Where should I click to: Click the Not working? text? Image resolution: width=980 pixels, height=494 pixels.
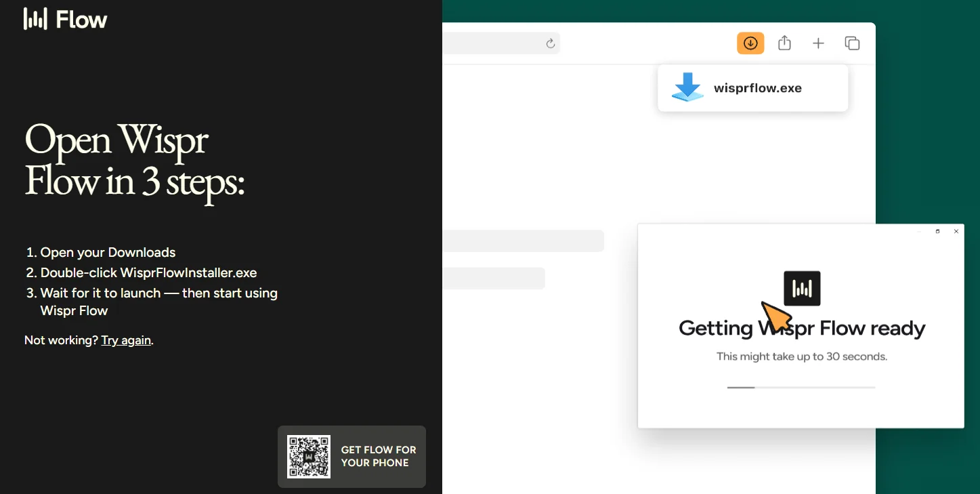pos(61,340)
